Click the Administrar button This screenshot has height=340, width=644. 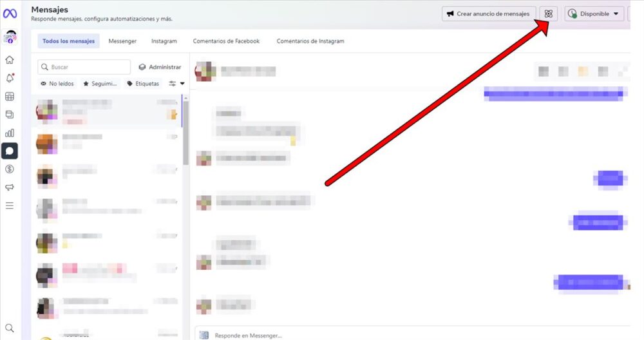[x=160, y=67]
